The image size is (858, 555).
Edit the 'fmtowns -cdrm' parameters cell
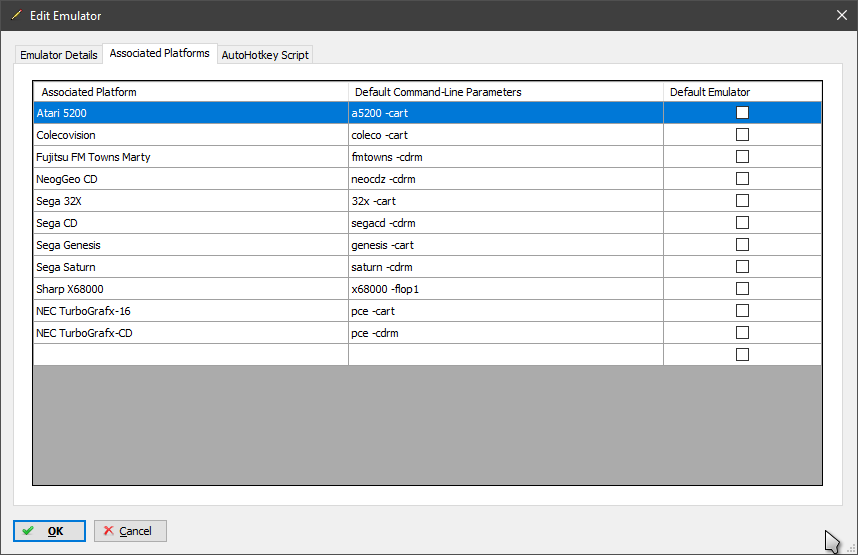(506, 157)
